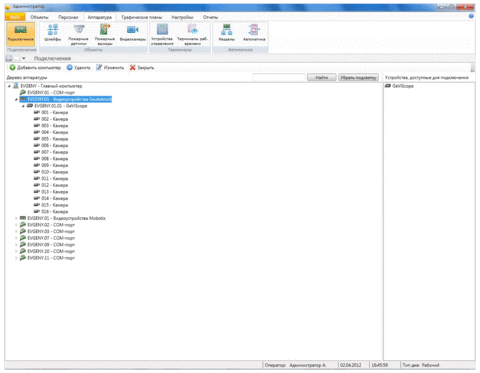Image resolution: width=480 pixels, height=373 pixels.
Task: Expand the EVGENY.07 COM-порт node
Action: click(x=16, y=238)
